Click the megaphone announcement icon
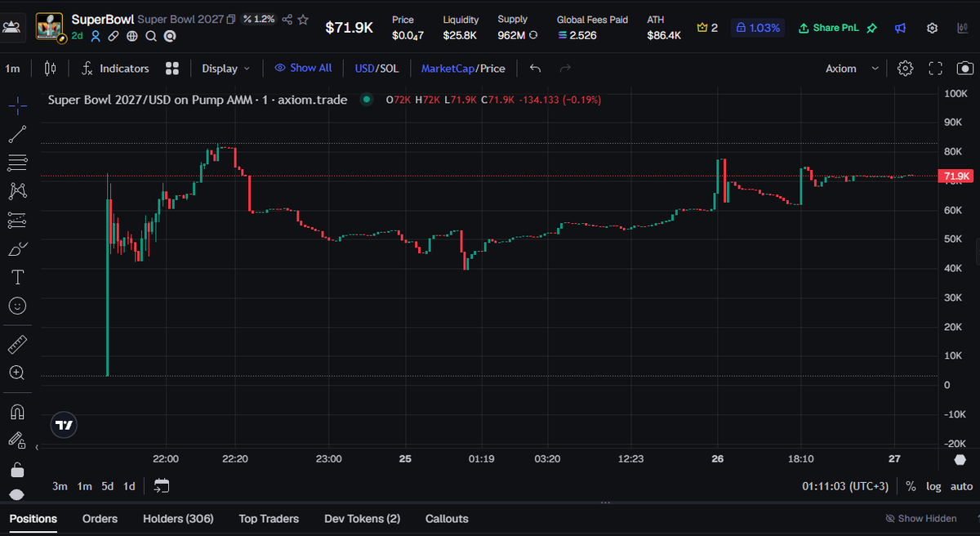 pyautogui.click(x=900, y=28)
